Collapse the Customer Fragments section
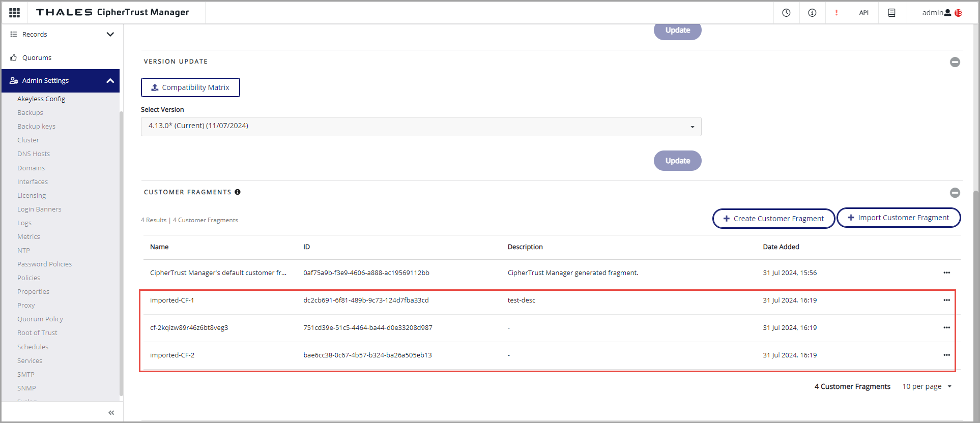980x423 pixels. (955, 193)
